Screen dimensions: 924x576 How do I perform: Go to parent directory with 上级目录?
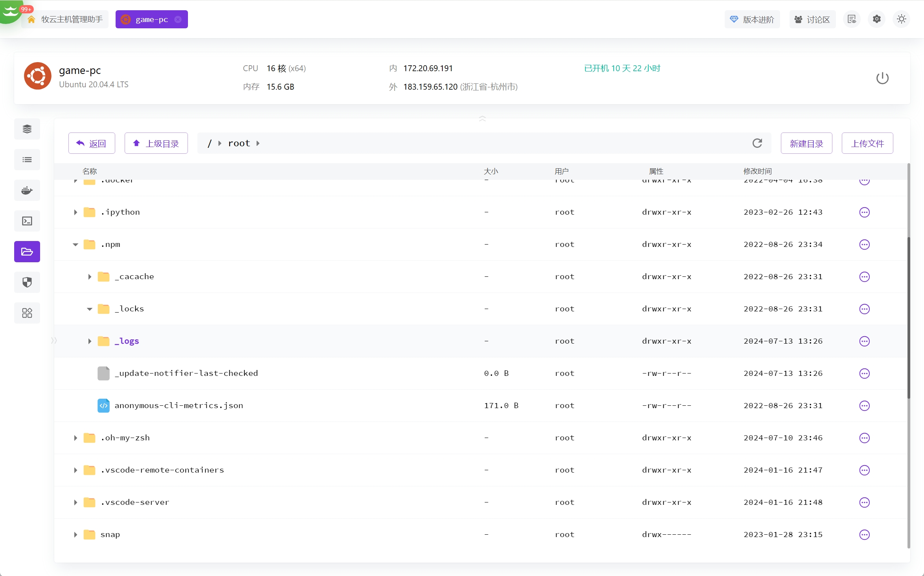pos(156,143)
